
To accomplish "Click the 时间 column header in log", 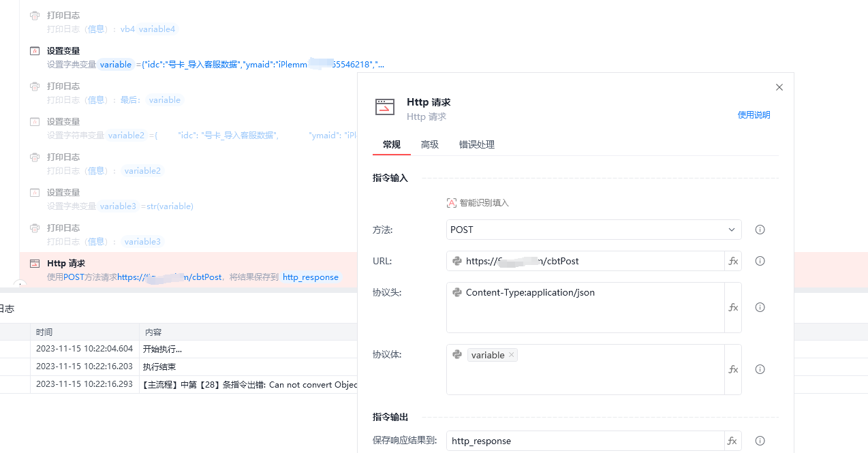I will tap(44, 332).
